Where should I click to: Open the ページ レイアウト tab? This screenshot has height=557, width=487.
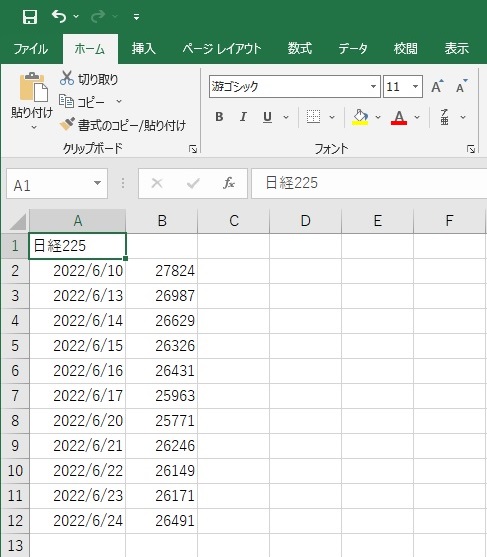point(222,49)
